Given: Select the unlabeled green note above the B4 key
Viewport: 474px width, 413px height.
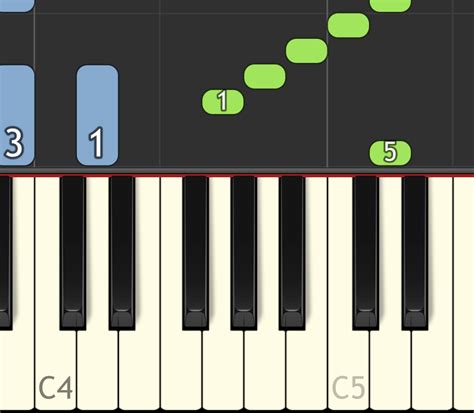Looking at the screenshot, I should tap(307, 51).
